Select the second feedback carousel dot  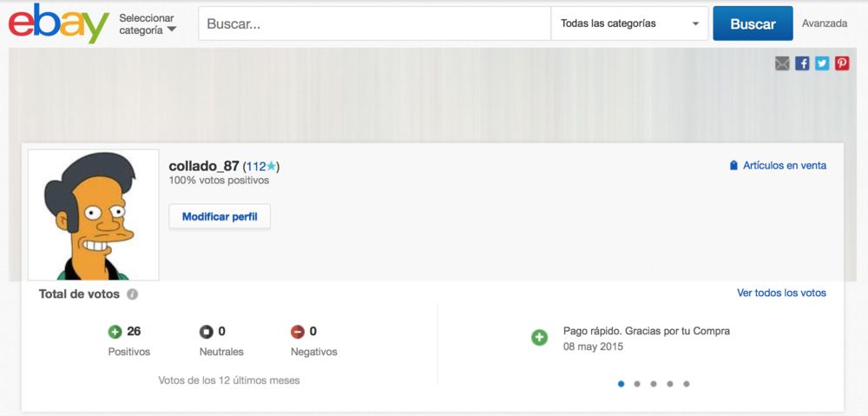pyautogui.click(x=637, y=383)
